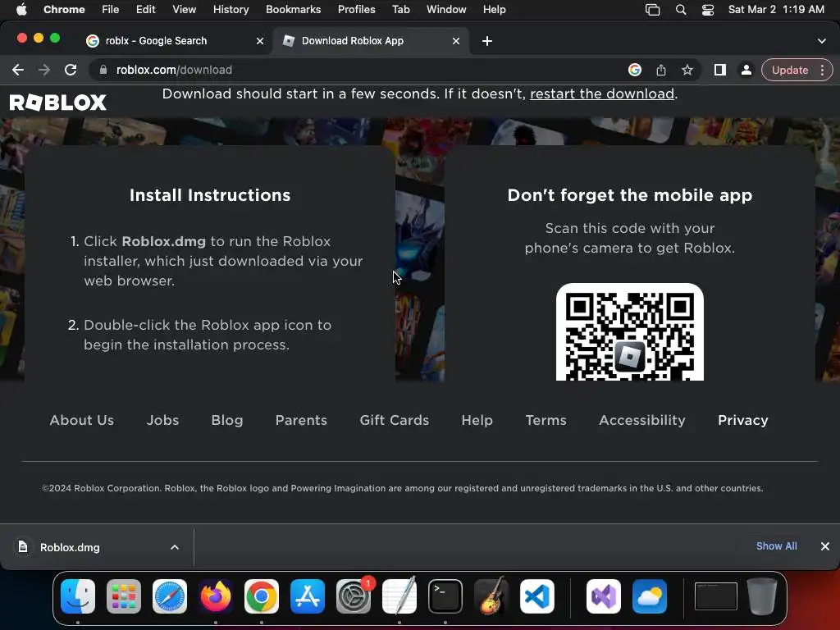Screen dimensions: 840x630
Task: Click the forward navigation arrow
Action: pyautogui.click(x=44, y=70)
